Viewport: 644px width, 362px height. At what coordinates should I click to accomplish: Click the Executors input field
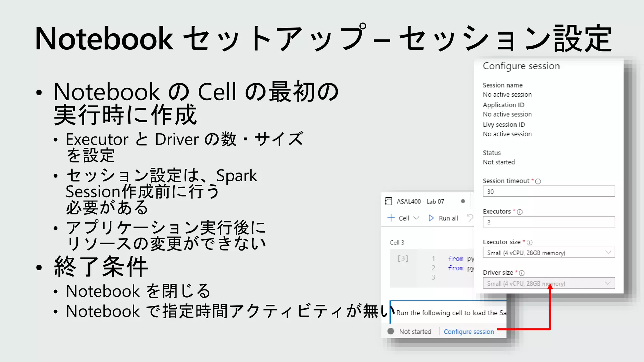549,222
